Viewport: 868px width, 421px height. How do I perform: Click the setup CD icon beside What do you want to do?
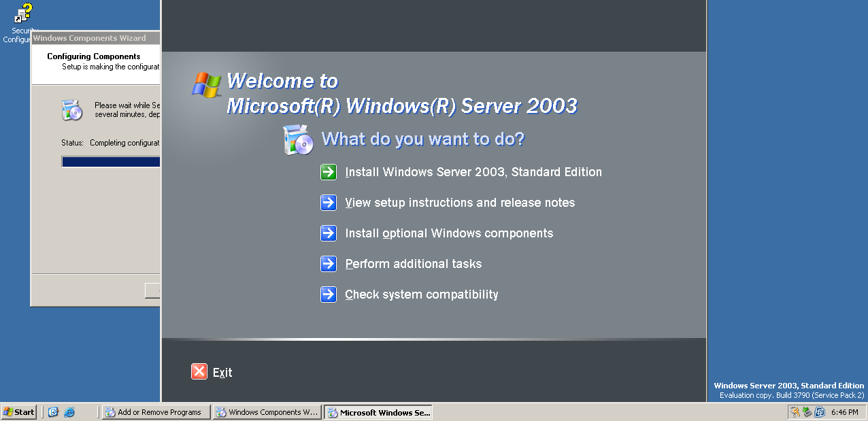coord(298,140)
